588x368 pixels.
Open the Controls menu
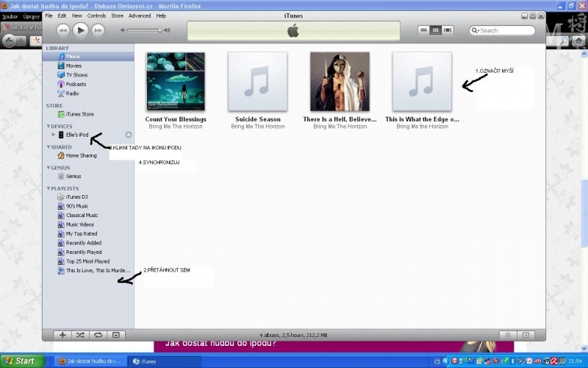pos(96,15)
